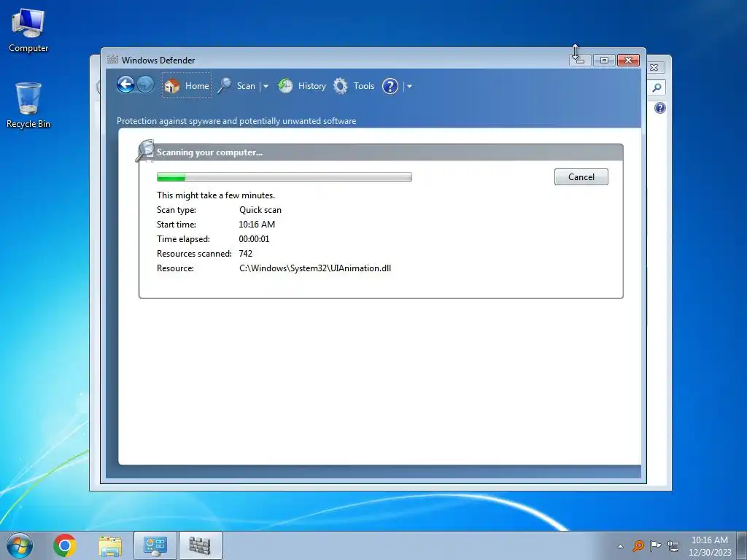Cancel the running quick scan
The height and width of the screenshot is (560, 747).
pyautogui.click(x=581, y=176)
